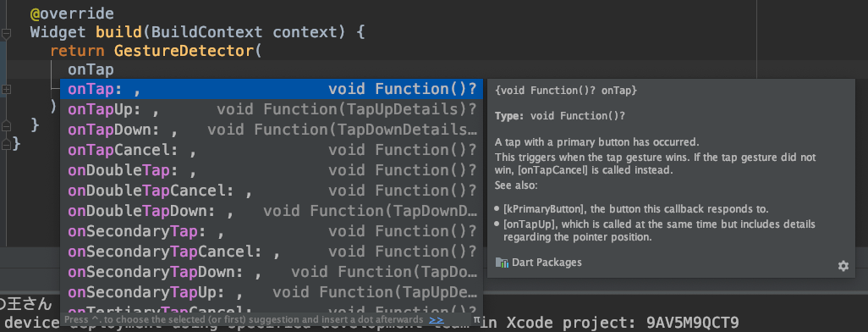Select onDoubleTapCancel suggestion
The image size is (868, 332).
(272, 191)
